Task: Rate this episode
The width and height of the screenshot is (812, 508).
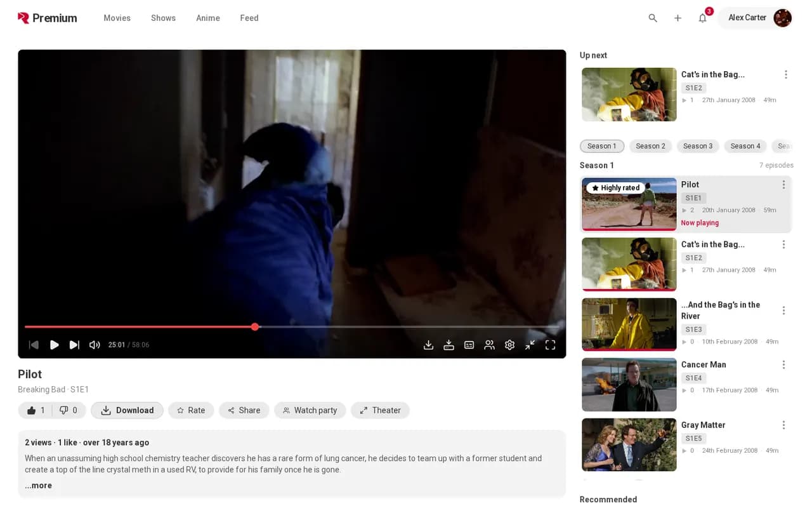Action: [191, 410]
